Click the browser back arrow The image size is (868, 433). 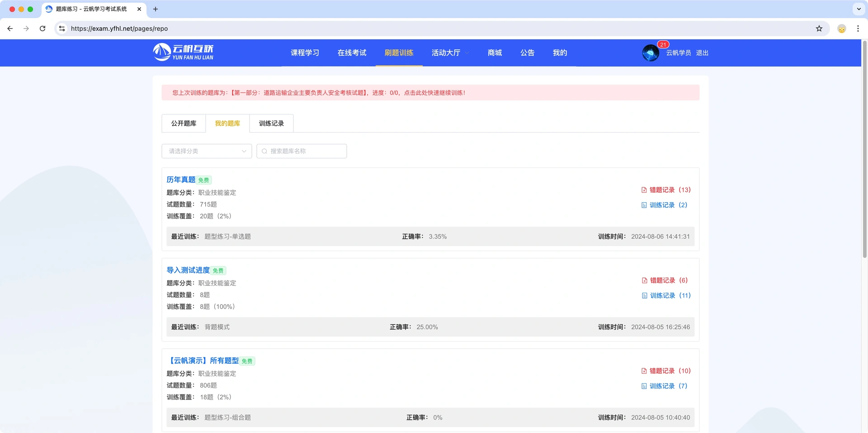click(x=10, y=29)
